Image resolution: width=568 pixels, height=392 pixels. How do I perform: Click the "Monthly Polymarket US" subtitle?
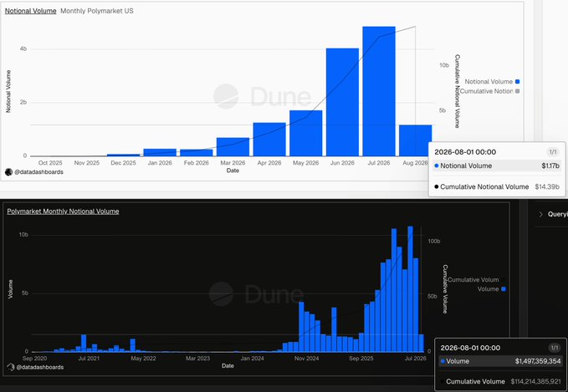[x=97, y=11]
